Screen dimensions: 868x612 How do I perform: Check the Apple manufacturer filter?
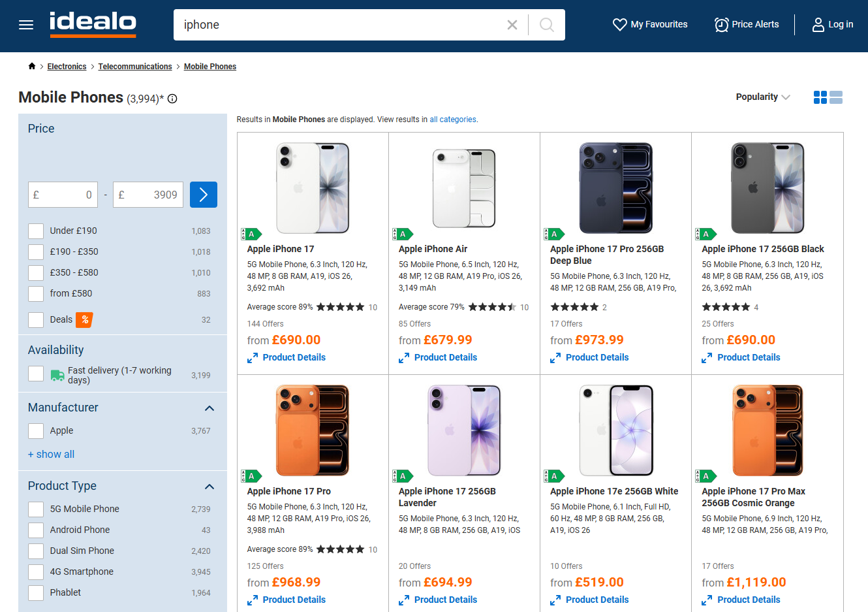tap(36, 431)
